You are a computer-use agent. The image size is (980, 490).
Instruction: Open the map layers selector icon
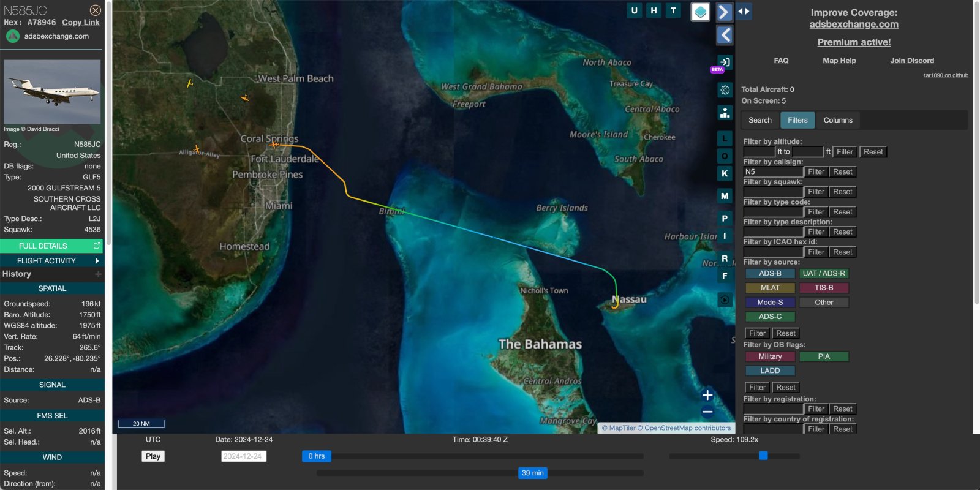coord(700,12)
